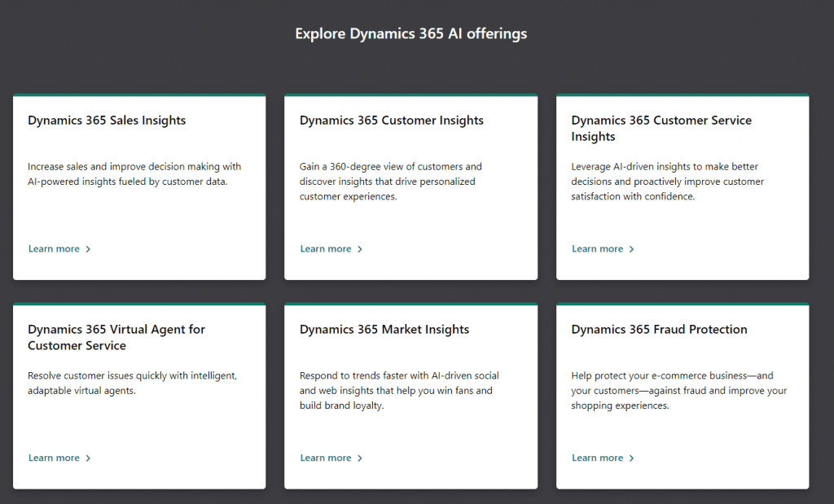Click the Dynamics 365 Fraud Protection title
The image size is (834, 504).
pyautogui.click(x=659, y=330)
